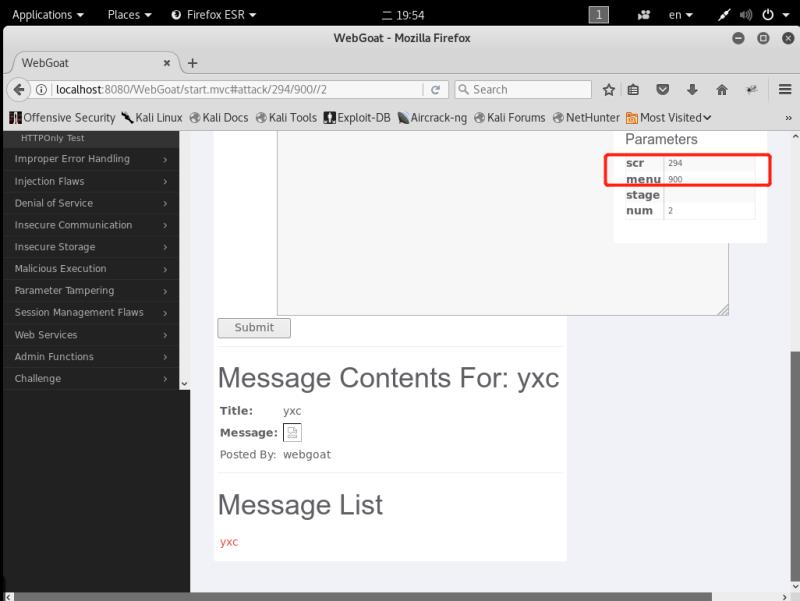800x601 pixels.
Task: Expand the Most Visited bookmarks folder
Action: 668,118
